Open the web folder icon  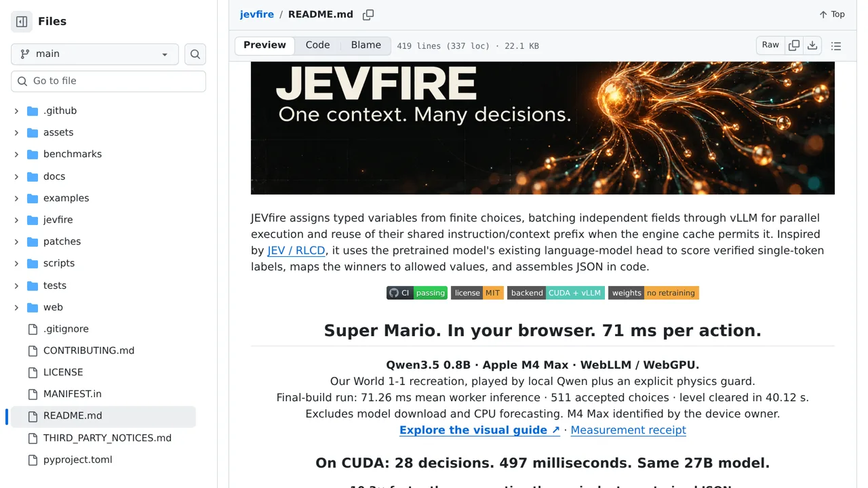click(x=33, y=307)
